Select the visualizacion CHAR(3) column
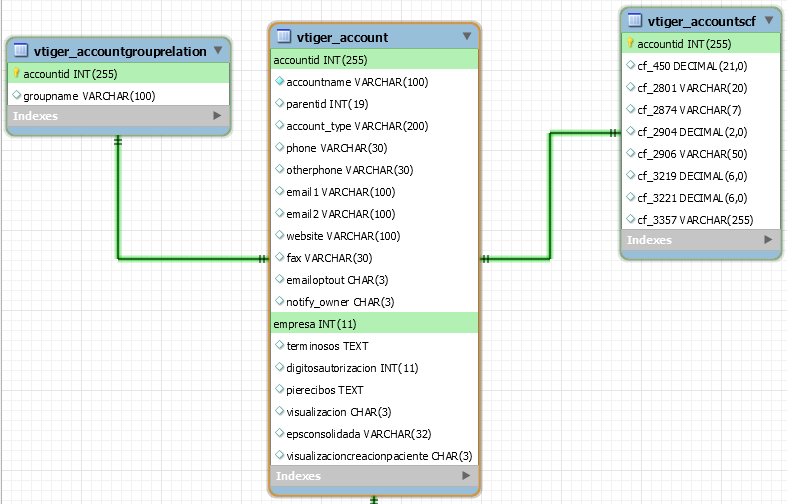Image resolution: width=787 pixels, height=504 pixels. click(x=374, y=412)
